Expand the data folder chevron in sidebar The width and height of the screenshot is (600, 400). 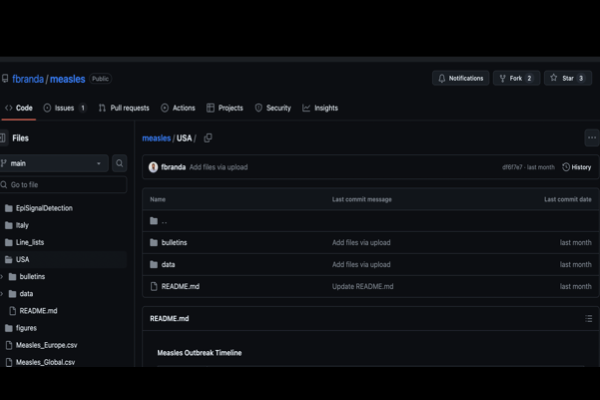coord(3,293)
